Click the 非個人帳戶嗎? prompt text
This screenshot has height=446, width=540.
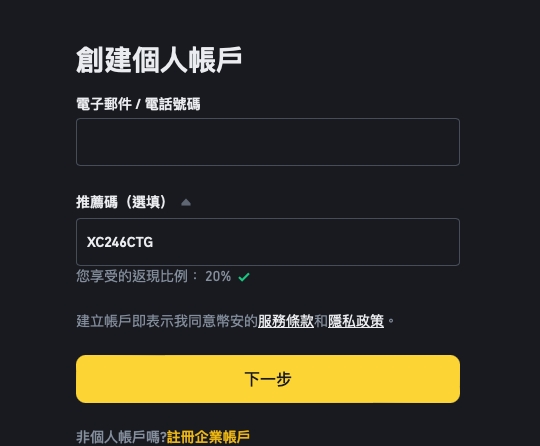121,437
